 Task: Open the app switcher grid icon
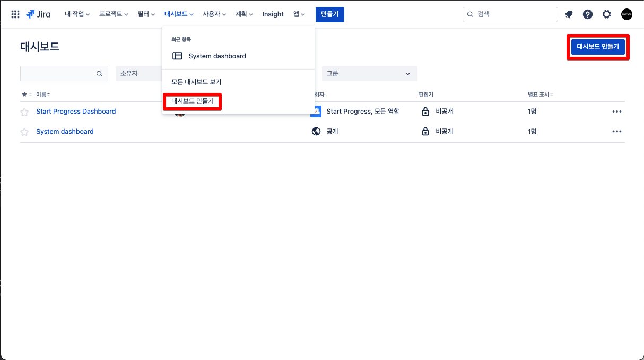point(15,14)
